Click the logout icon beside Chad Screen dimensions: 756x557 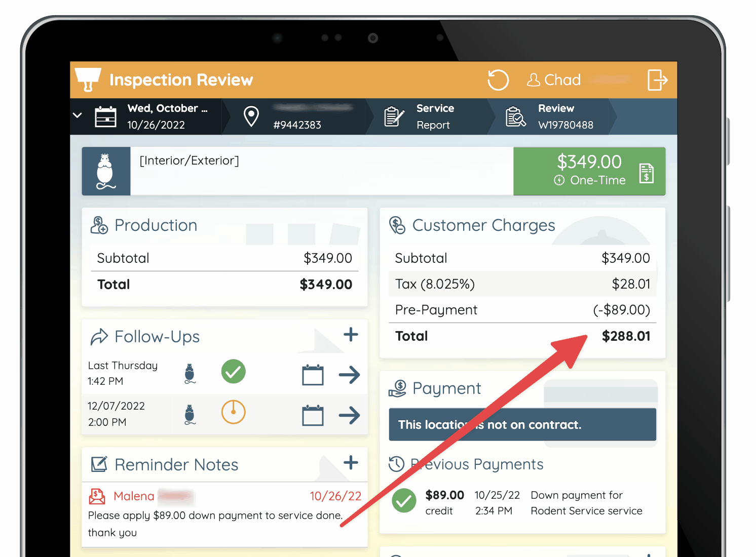(657, 80)
